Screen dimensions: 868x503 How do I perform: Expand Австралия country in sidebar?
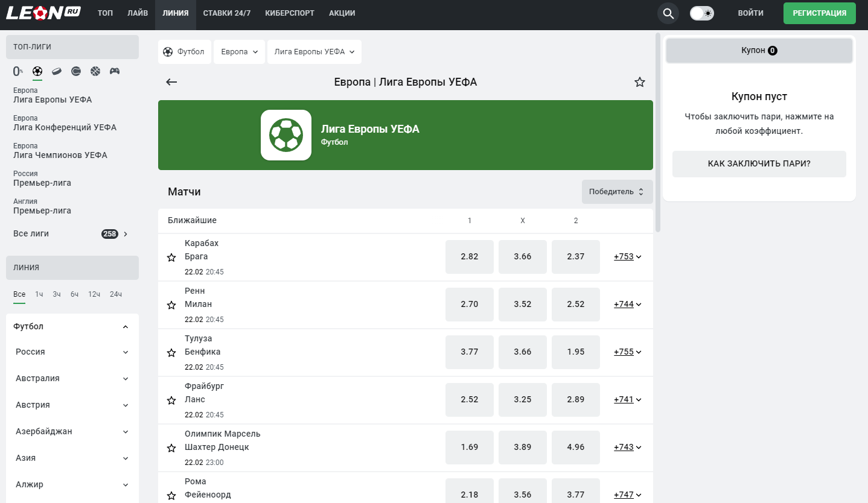[x=72, y=378]
